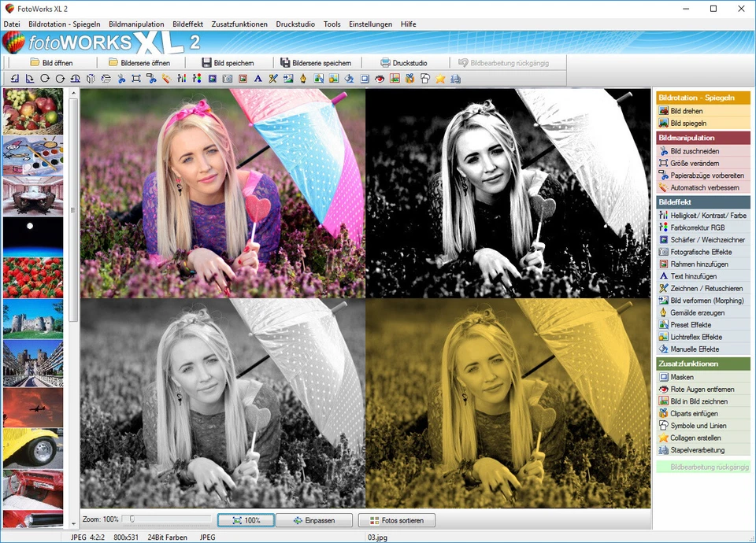Image resolution: width=756 pixels, height=543 pixels.
Task: Collapse the Bildmanipulation panel header
Action: tap(703, 137)
